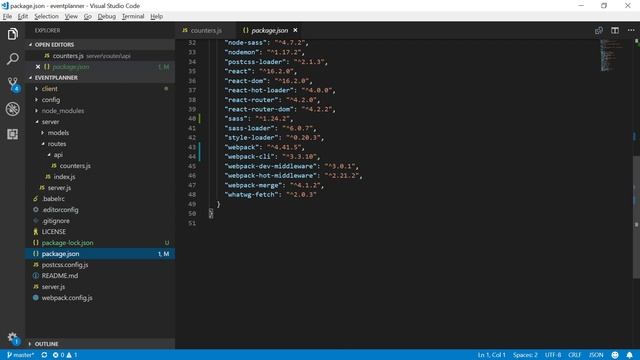Switch to the counters.js editor tab
The image size is (640, 360).
(206, 31)
